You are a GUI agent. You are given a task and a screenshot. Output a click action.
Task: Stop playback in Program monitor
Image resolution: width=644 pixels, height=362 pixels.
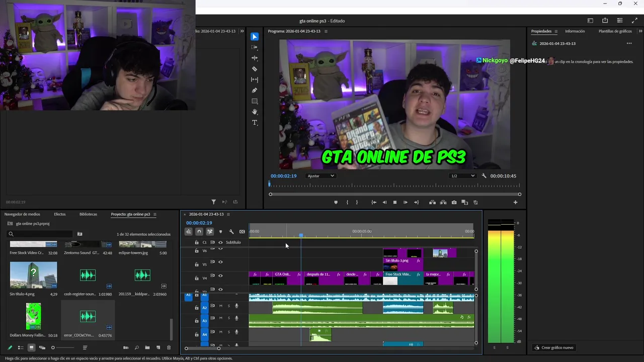coord(395,202)
